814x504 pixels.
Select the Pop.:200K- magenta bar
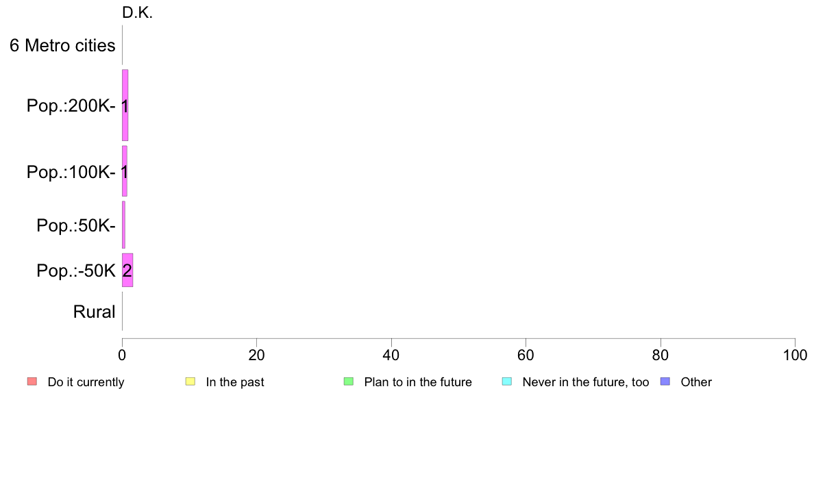[x=125, y=105]
